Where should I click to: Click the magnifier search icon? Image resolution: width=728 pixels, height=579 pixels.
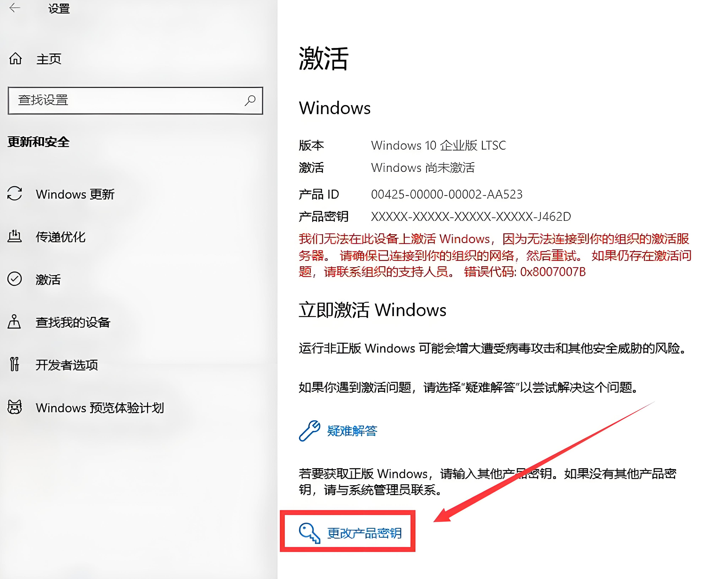click(250, 100)
